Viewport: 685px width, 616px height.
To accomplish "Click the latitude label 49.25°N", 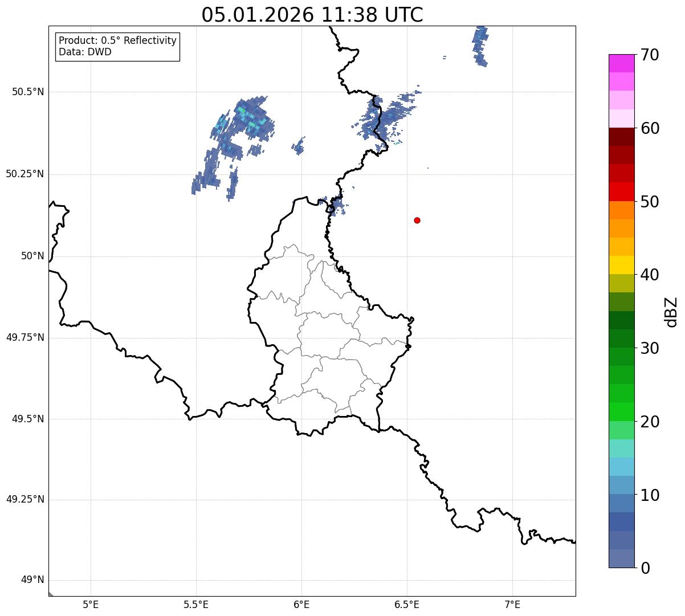I will click(x=25, y=499).
